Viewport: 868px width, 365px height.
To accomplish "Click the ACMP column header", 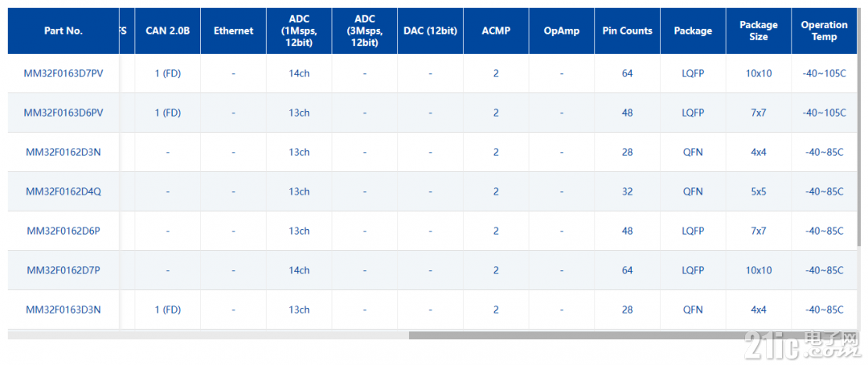I will pos(496,31).
